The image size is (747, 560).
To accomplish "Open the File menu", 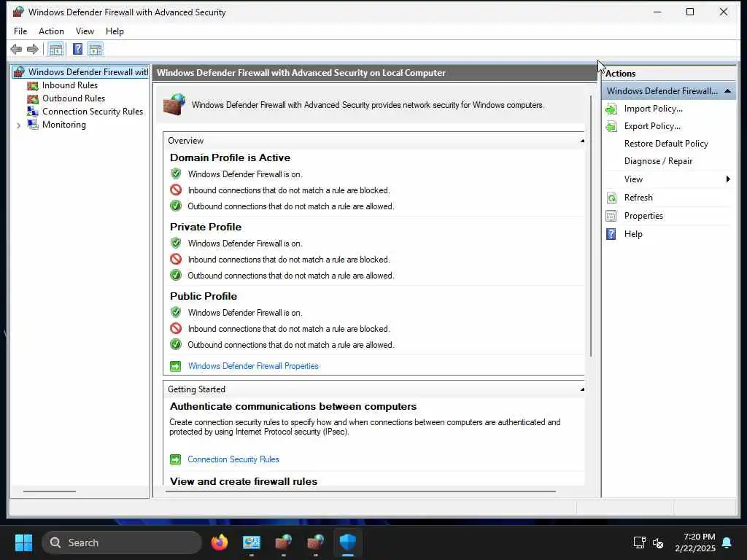I will click(20, 31).
